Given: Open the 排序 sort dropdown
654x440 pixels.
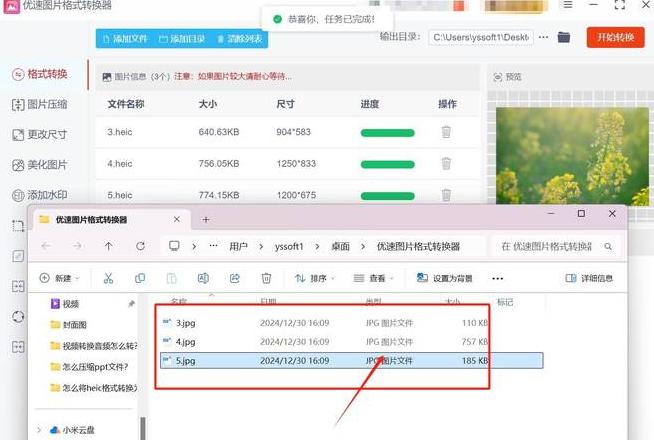Looking at the screenshot, I should (x=314, y=278).
